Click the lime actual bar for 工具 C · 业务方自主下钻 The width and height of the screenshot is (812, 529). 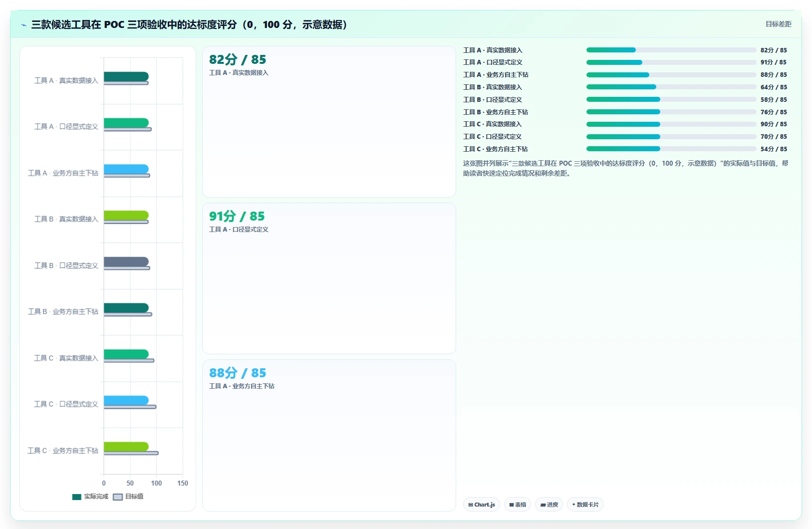(126, 447)
